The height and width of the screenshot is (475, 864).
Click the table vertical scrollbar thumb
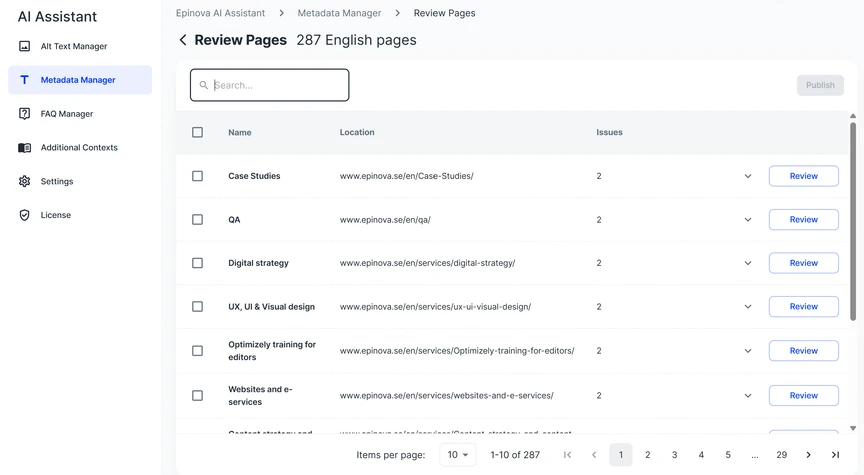point(853,220)
